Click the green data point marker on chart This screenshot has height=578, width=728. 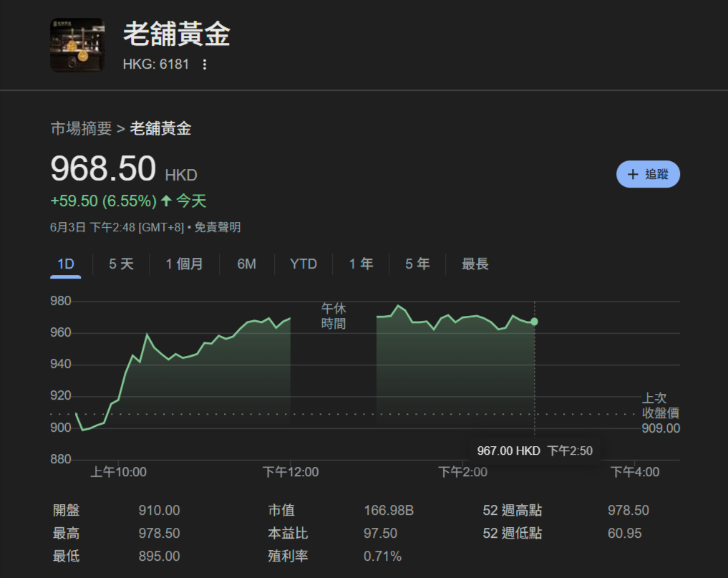tap(534, 322)
